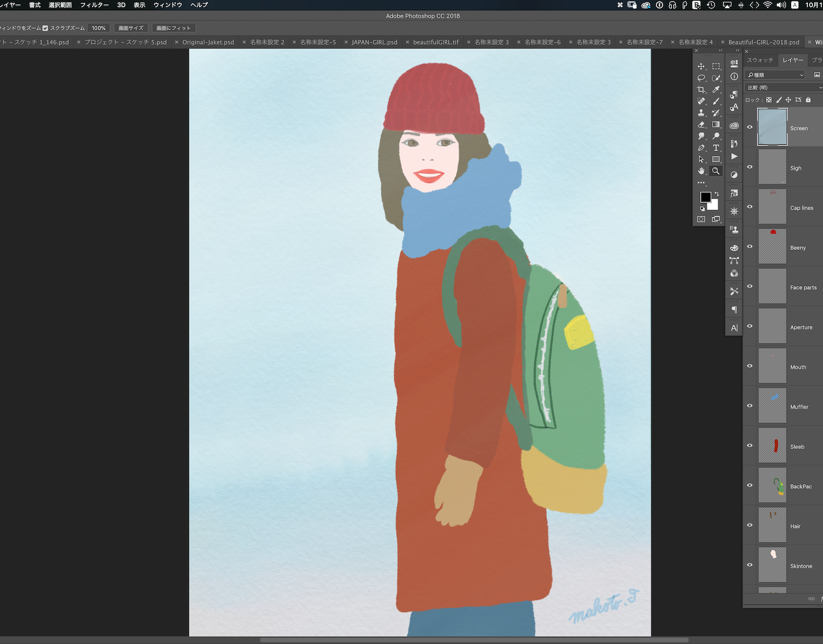
Task: Select the Zoom tool in toolbox
Action: 716,171
